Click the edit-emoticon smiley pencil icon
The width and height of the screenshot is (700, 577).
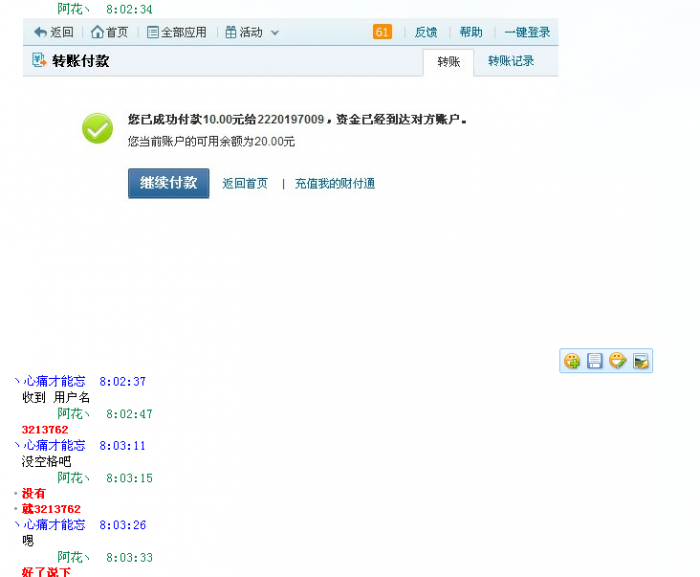(x=617, y=361)
